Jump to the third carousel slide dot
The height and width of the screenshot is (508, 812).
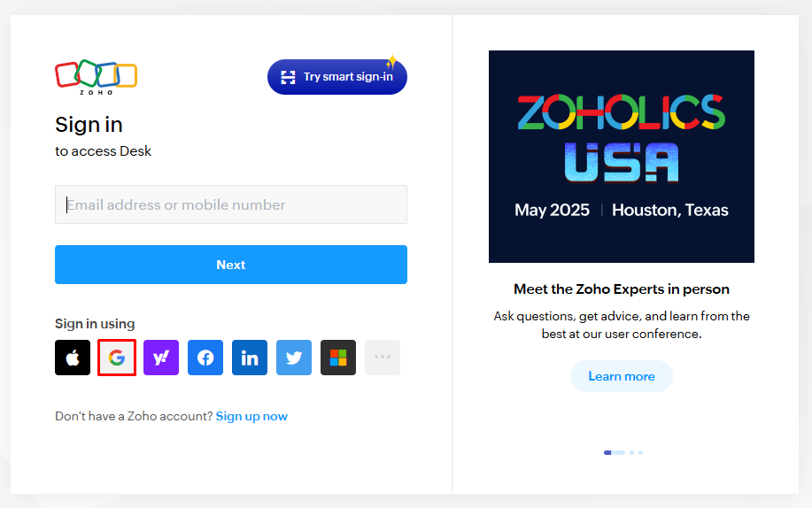[640, 452]
